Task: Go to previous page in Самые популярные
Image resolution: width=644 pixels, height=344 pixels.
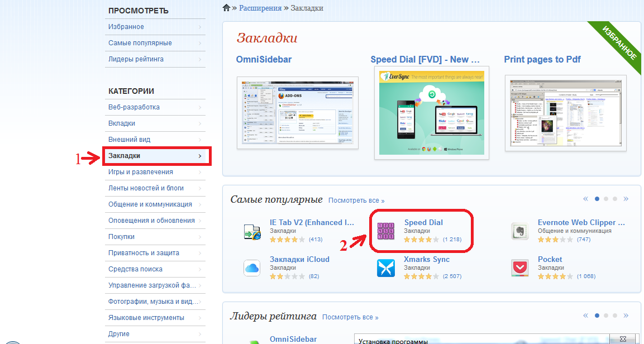Action: (586, 199)
